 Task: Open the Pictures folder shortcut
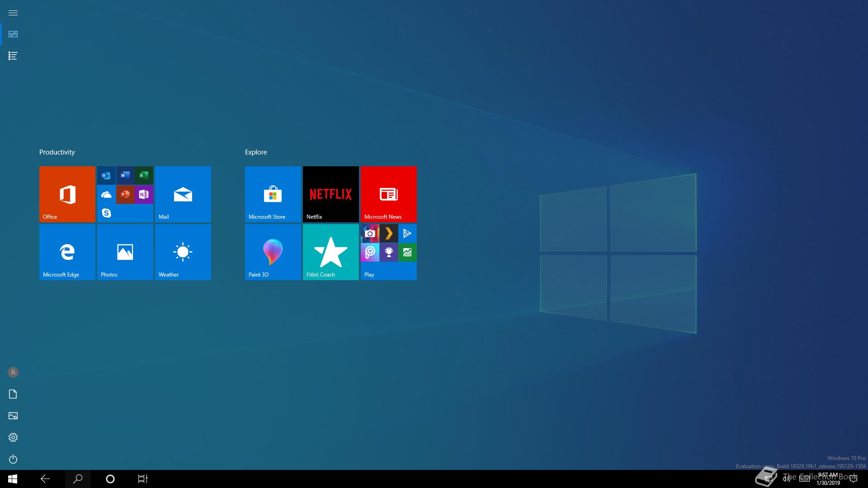click(x=13, y=416)
